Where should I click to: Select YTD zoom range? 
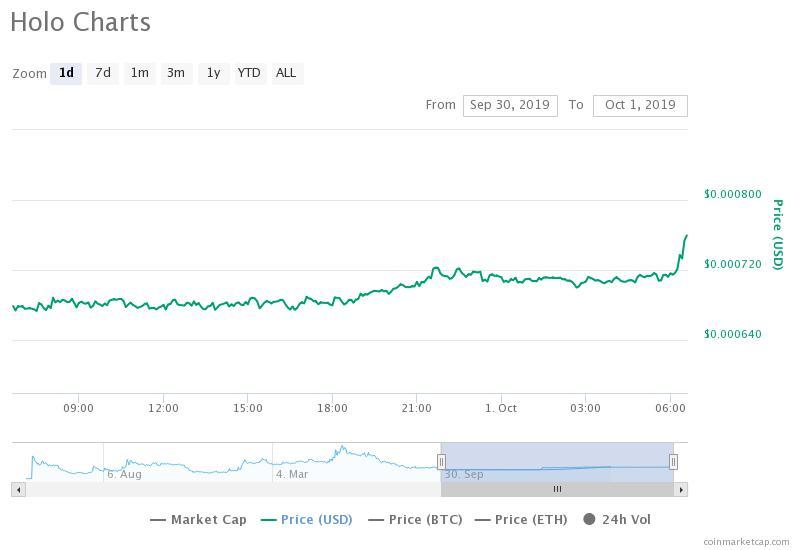click(249, 73)
